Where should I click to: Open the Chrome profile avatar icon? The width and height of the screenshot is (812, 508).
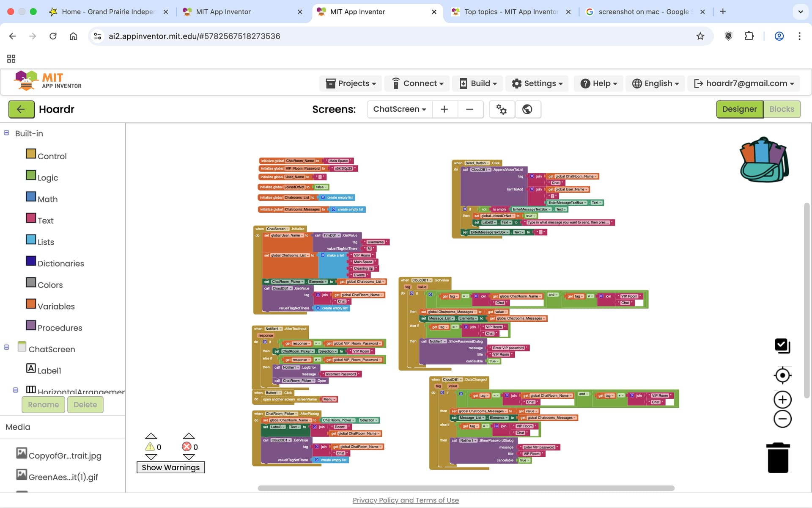(779, 36)
